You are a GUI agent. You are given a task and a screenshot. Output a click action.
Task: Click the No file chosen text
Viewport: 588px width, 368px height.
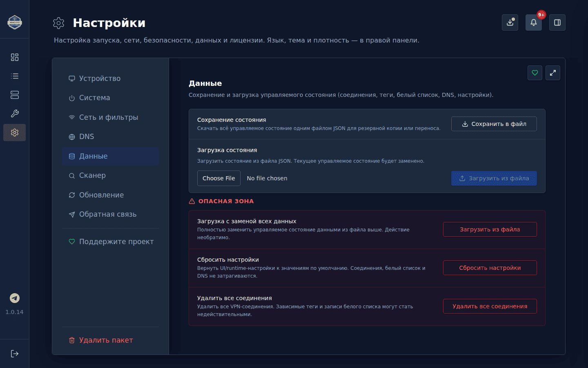tap(267, 178)
